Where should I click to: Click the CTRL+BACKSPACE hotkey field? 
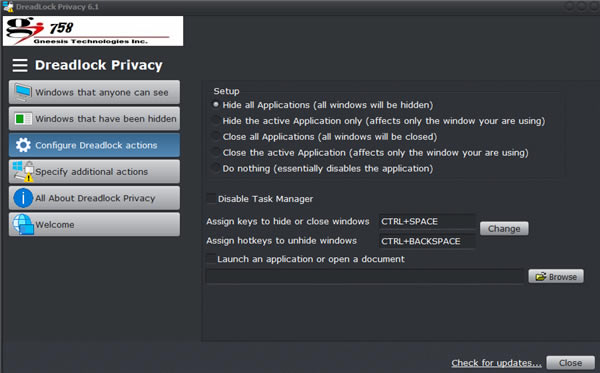click(x=427, y=241)
